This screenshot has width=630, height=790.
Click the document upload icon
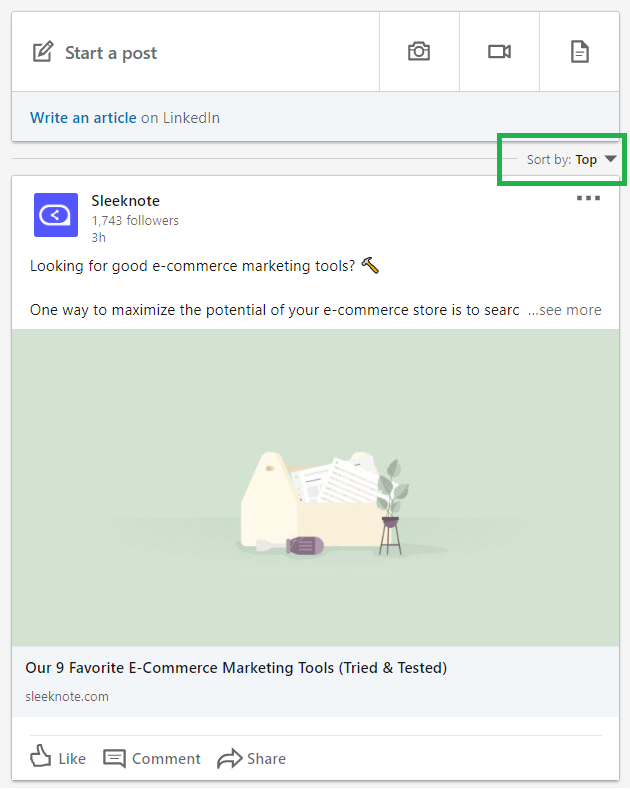click(x=580, y=52)
